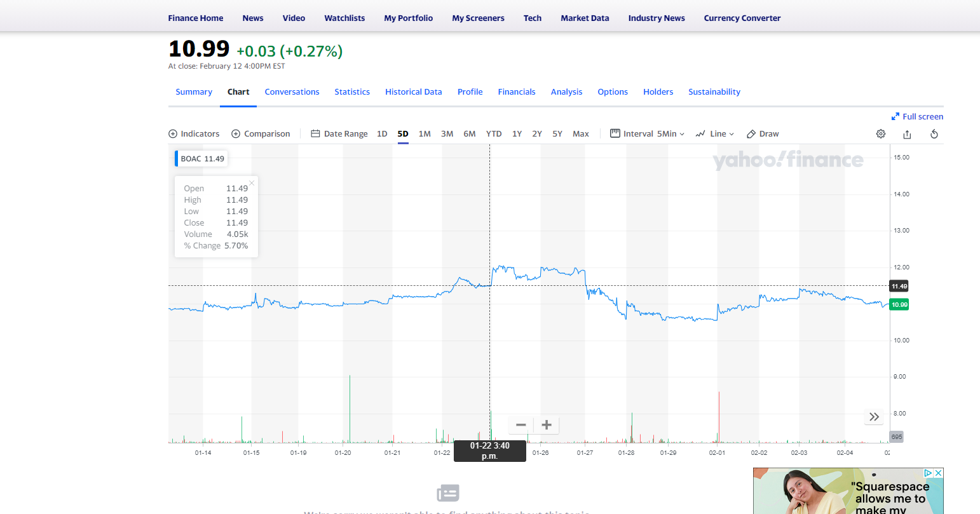Viewport: 980px width, 514px height.
Task: Select the 1M range
Action: 425,134
